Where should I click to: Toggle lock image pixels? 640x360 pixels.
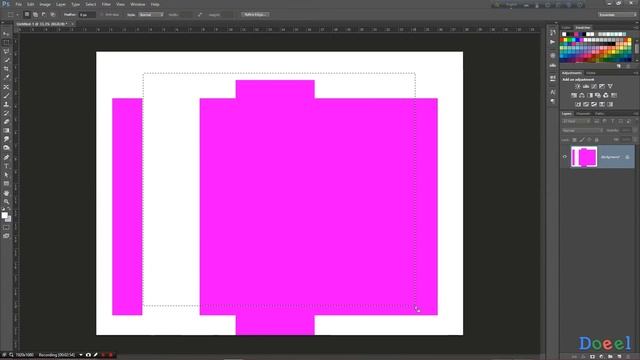pos(582,140)
